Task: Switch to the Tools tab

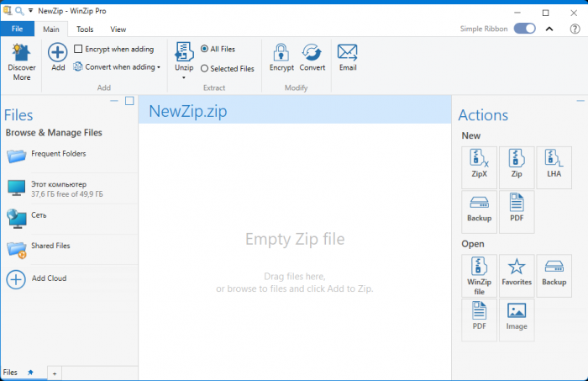Action: point(85,29)
